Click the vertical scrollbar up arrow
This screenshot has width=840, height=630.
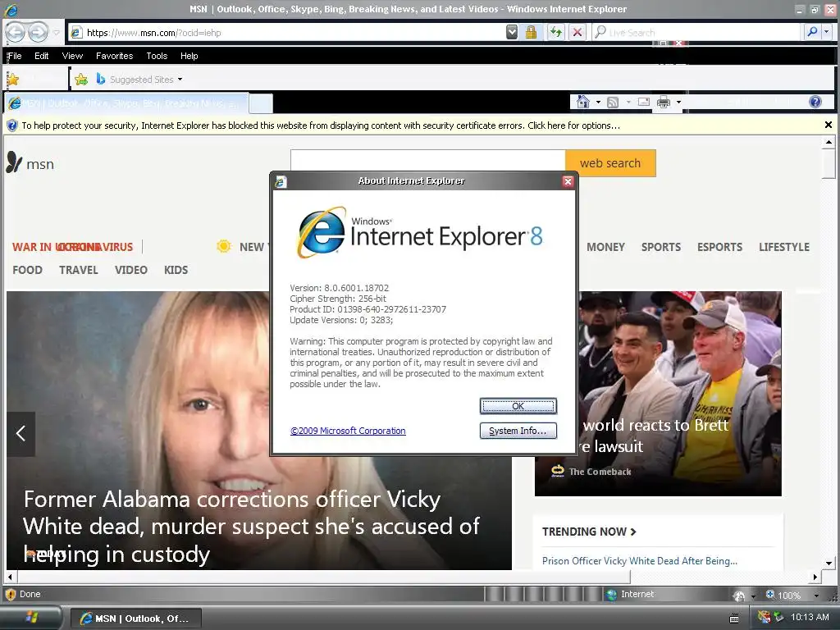coord(829,142)
